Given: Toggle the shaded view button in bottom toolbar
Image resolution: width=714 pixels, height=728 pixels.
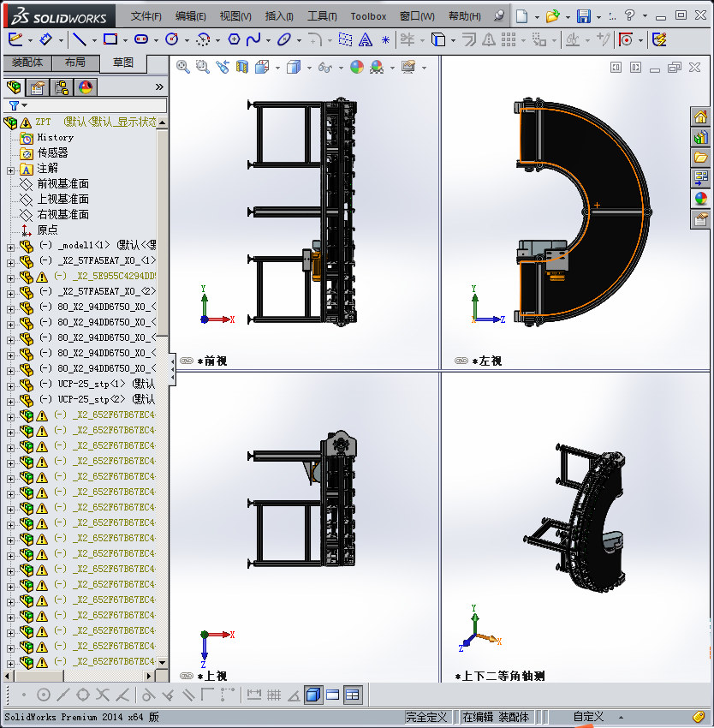Looking at the screenshot, I should (313, 695).
